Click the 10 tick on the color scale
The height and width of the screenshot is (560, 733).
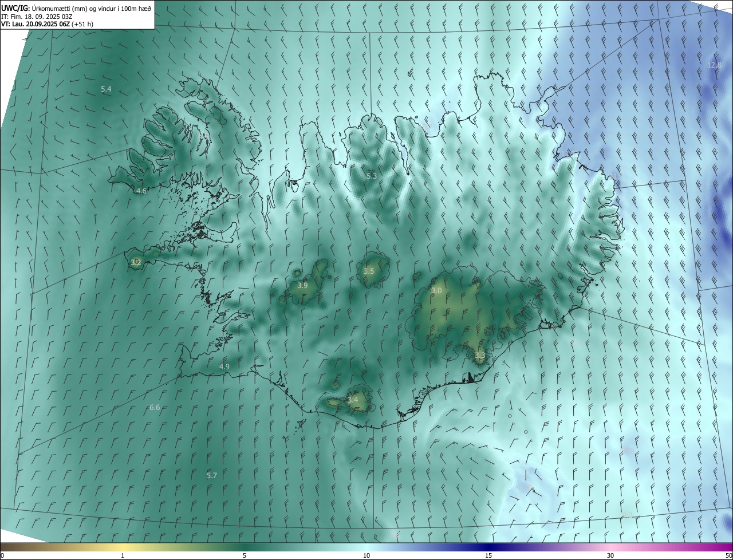pyautogui.click(x=366, y=555)
